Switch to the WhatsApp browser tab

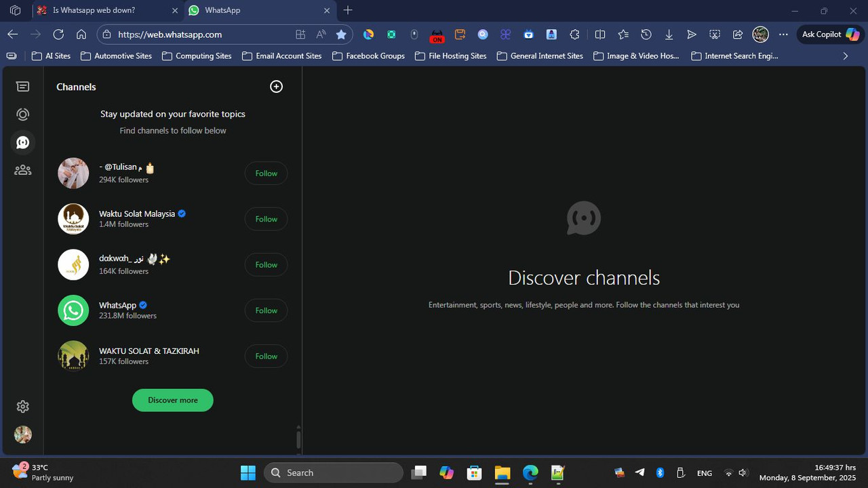tap(260, 10)
